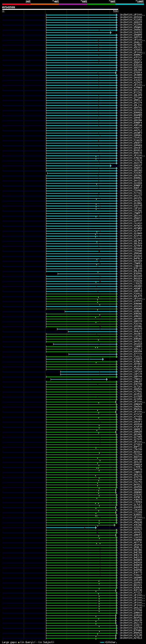The width and height of the screenshot is (146, 644).
Task: Open hit UniRef100_Q0MUU8
Action: [x=131, y=615]
